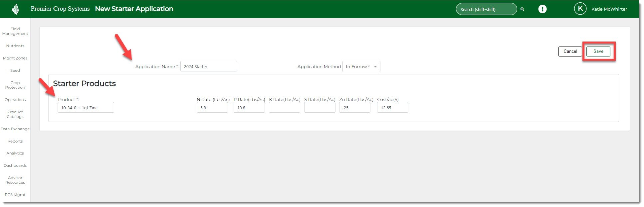Select Data Exchange from sidebar
644x207 pixels.
coord(15,129)
